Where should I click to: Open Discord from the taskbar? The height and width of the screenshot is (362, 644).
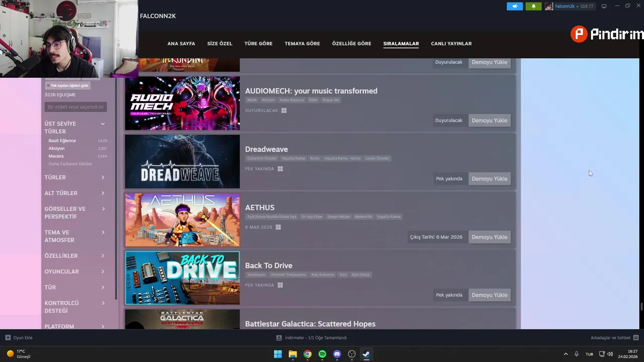tap(337, 354)
